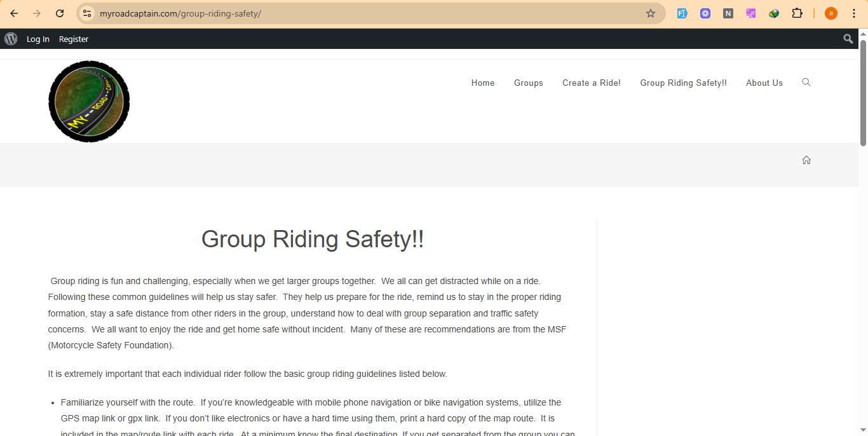
Task: Open Chrome's three-dot menu
Action: coord(854,13)
